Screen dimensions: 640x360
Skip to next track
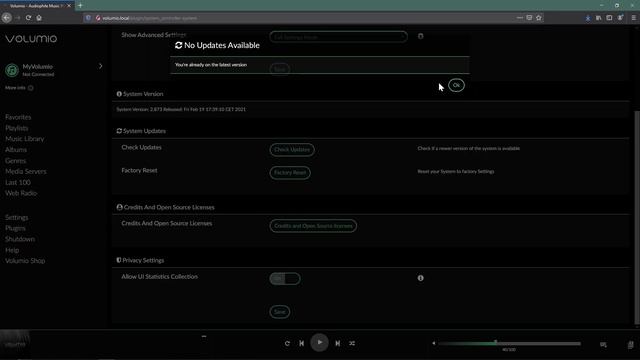[338, 343]
